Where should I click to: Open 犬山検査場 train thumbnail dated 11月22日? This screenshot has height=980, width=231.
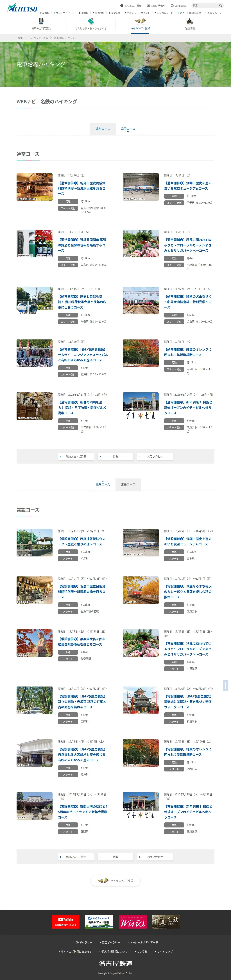tap(141, 300)
